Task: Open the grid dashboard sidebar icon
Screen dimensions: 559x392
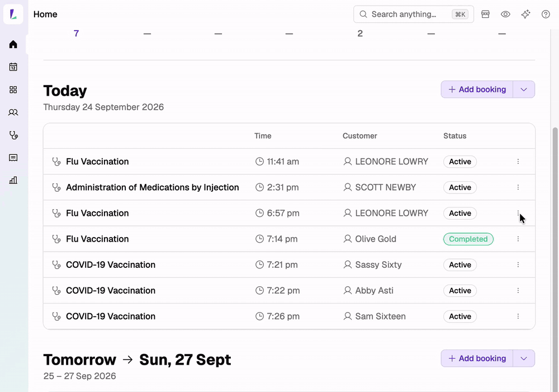Action: (13, 89)
